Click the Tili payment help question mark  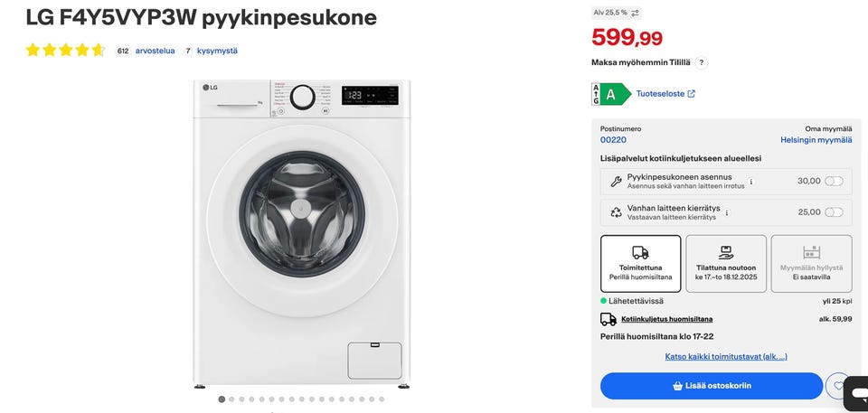pyautogui.click(x=702, y=62)
